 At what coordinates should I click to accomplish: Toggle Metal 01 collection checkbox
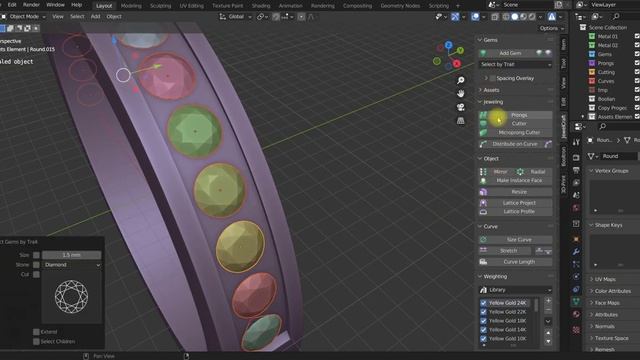click(637, 36)
